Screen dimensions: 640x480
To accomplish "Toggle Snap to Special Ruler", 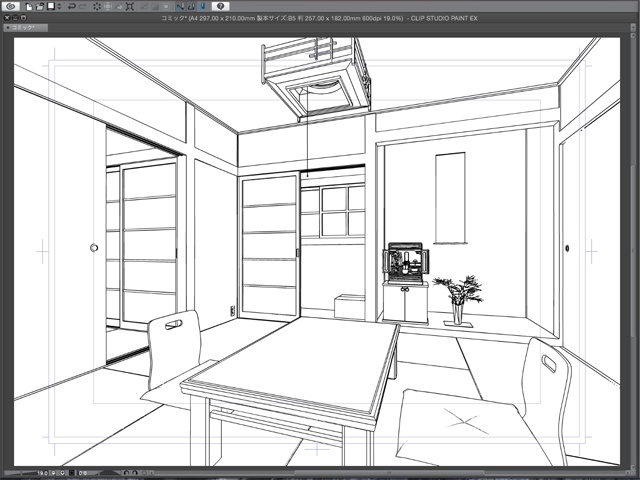I will coord(191,7).
